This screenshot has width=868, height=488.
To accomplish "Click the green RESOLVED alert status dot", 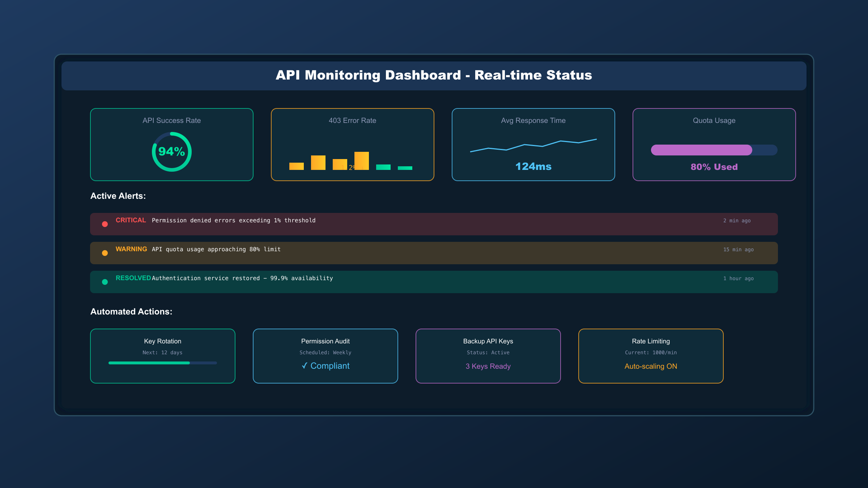I will tap(105, 282).
